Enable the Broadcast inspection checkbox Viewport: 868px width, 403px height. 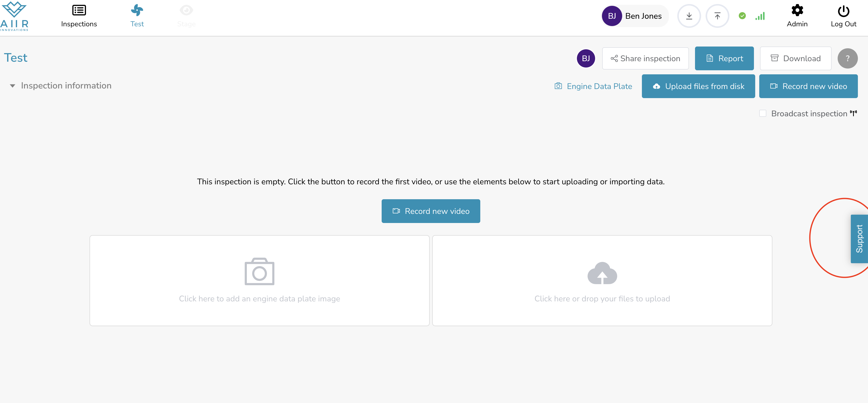[763, 114]
